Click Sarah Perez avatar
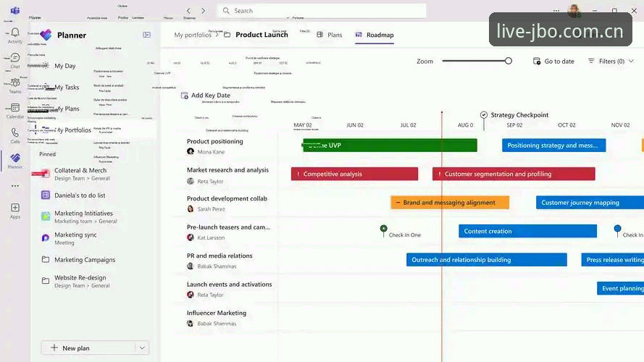This screenshot has height=362, width=644. [x=191, y=209]
